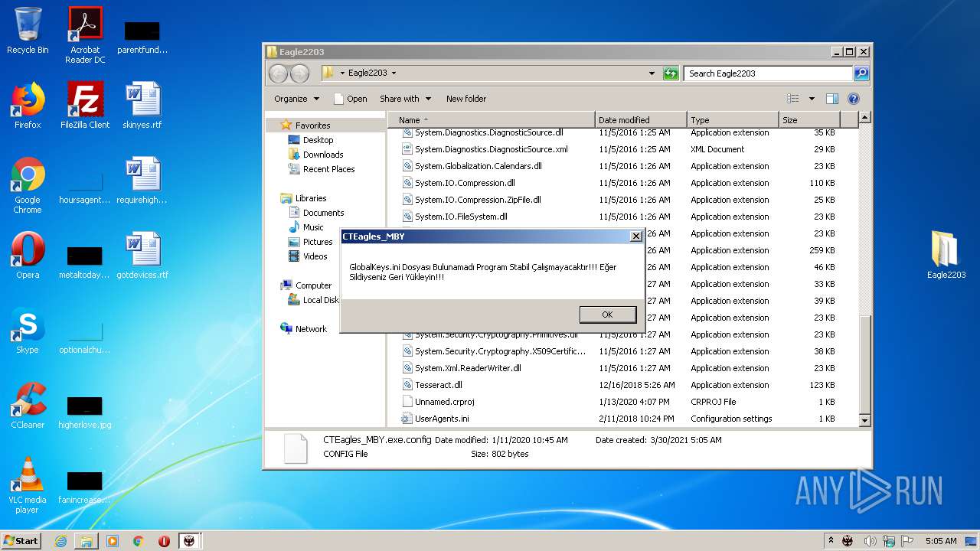Open FileZilla Client desktop shortcut

tap(85, 106)
